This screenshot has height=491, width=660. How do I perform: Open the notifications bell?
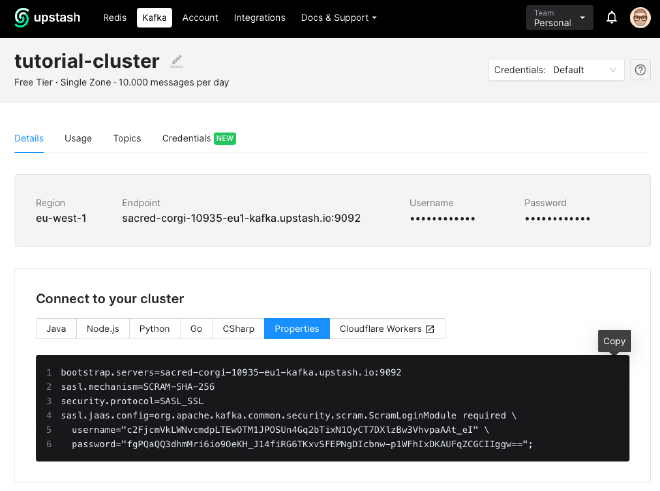612,18
